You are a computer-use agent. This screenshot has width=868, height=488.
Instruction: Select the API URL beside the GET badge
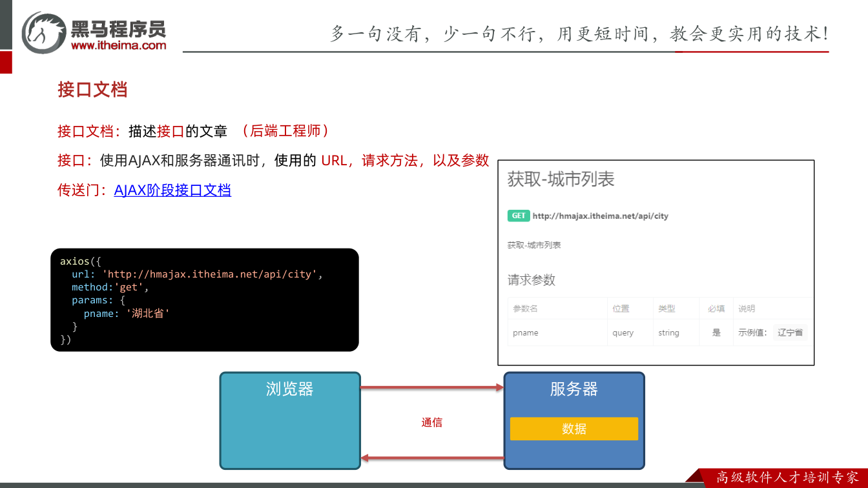point(601,216)
